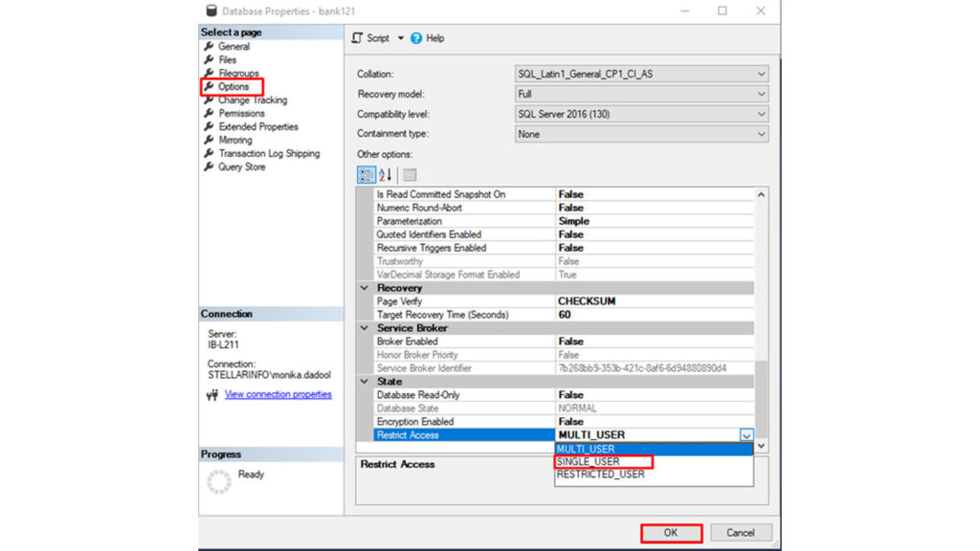
Task: Select Target Recovery Time (Seconds) row
Action: click(x=565, y=315)
